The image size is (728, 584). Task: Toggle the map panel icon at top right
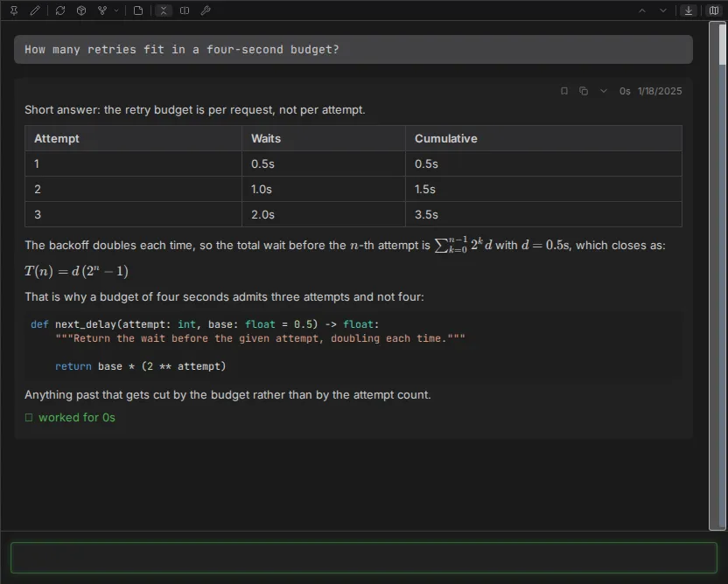(x=714, y=10)
